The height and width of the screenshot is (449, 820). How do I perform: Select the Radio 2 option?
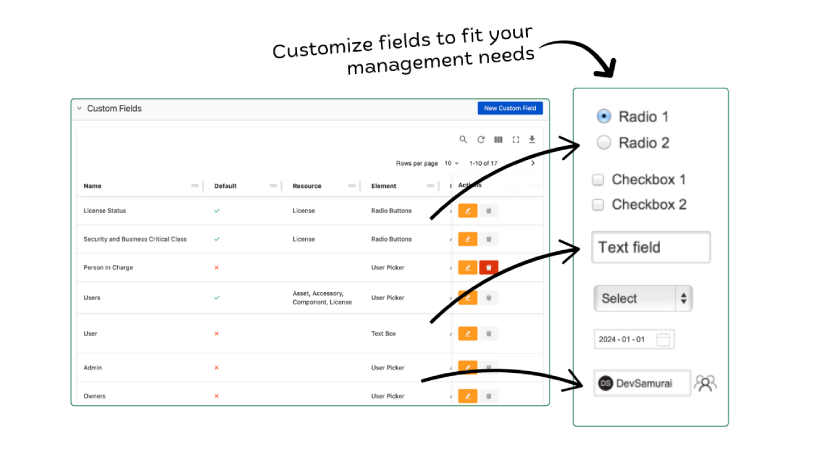point(604,143)
